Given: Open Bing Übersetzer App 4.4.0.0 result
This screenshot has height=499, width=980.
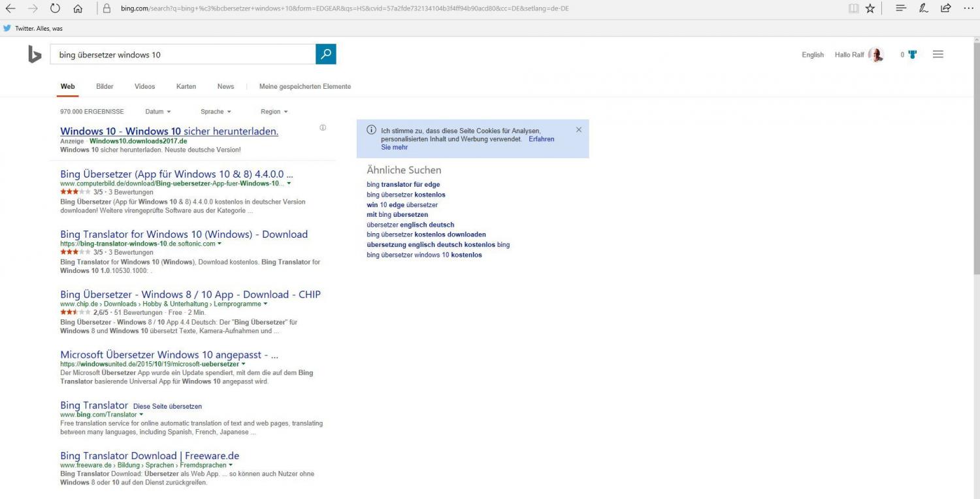Looking at the screenshot, I should point(176,174).
